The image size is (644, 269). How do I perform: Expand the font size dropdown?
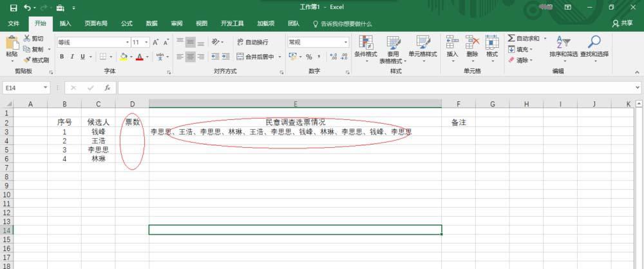[147, 43]
